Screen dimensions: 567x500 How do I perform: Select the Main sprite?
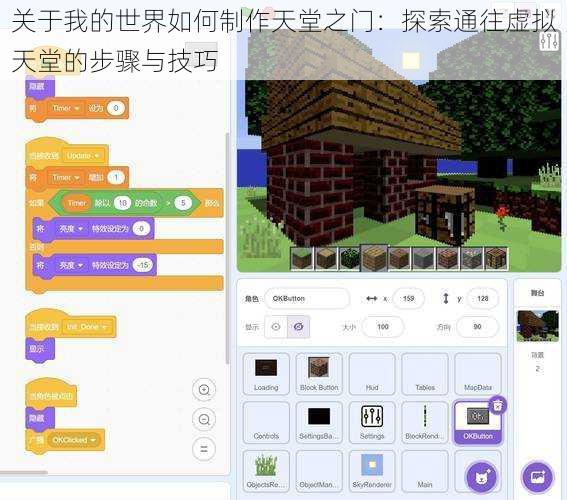pos(425,471)
